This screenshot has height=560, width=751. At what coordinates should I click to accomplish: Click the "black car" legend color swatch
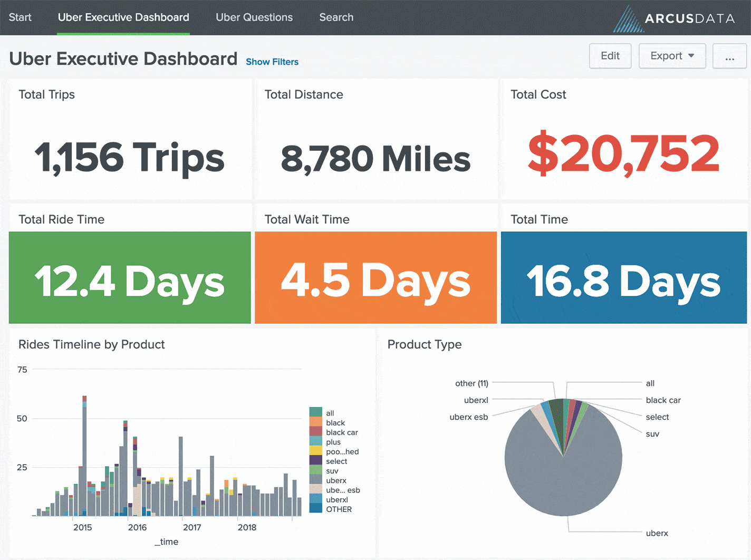coord(316,432)
